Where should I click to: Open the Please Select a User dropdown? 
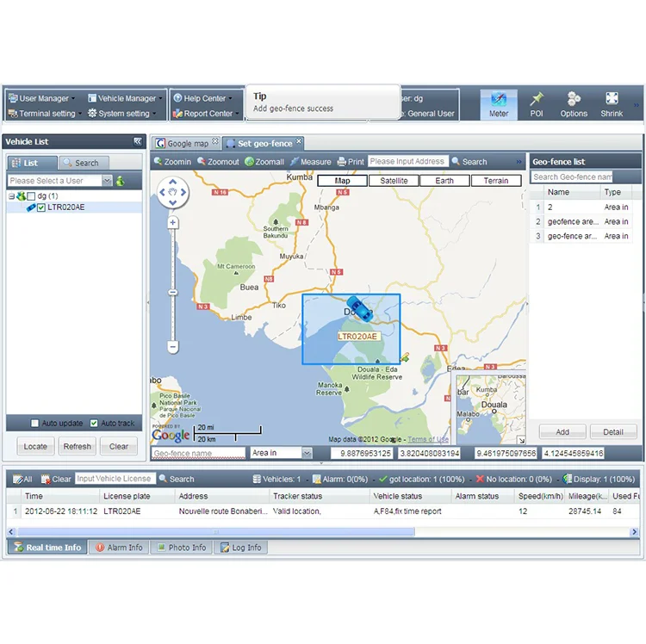pyautogui.click(x=107, y=181)
